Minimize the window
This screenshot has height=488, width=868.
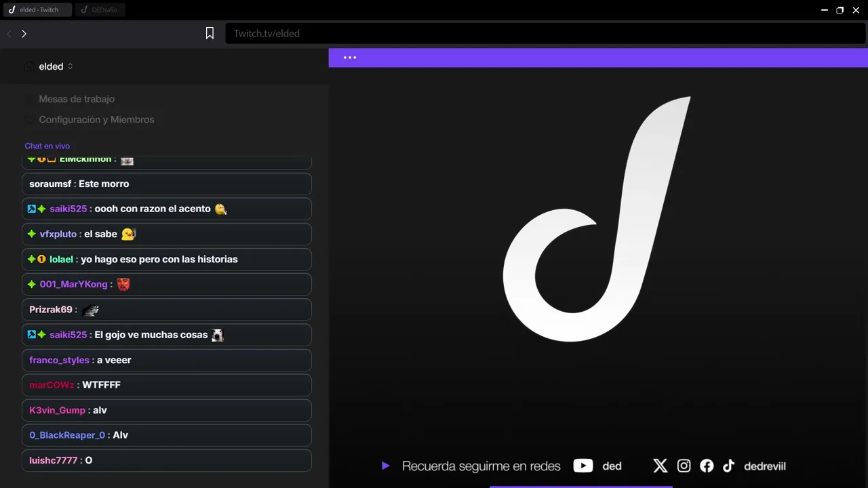825,10
